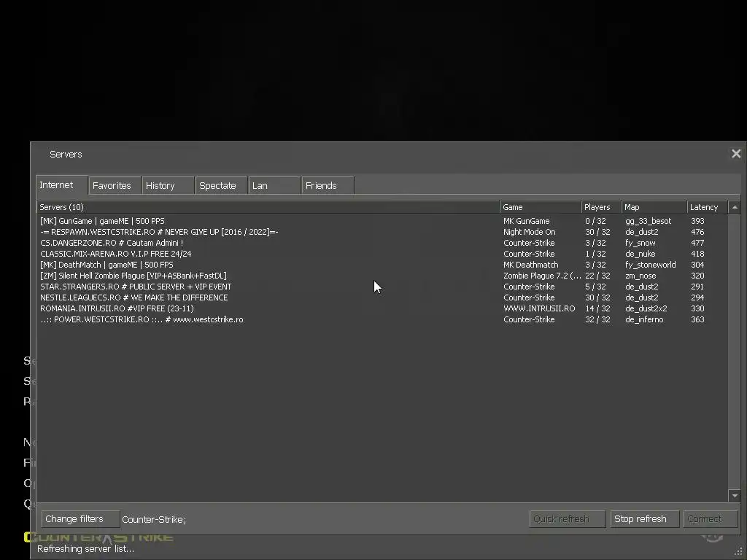Select the CS.DANGERZONE.RO server row
The image size is (747, 560).
click(x=382, y=243)
